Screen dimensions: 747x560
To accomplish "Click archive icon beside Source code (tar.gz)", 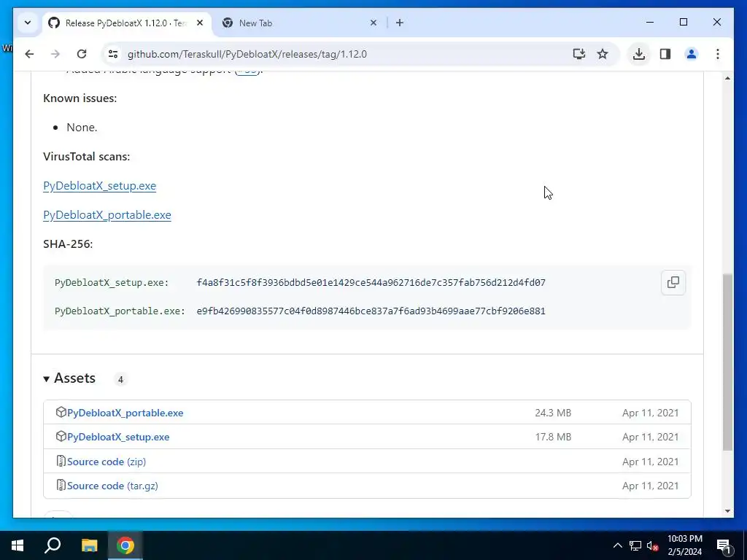I will point(61,485).
